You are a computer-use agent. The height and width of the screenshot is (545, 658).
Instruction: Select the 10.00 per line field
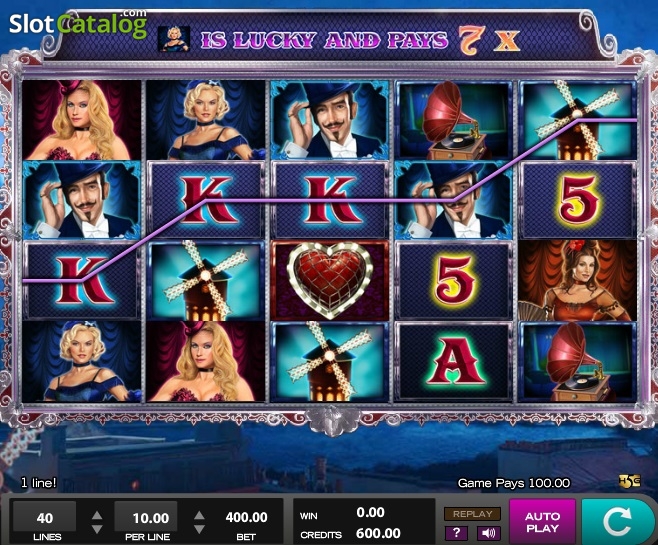click(x=147, y=518)
